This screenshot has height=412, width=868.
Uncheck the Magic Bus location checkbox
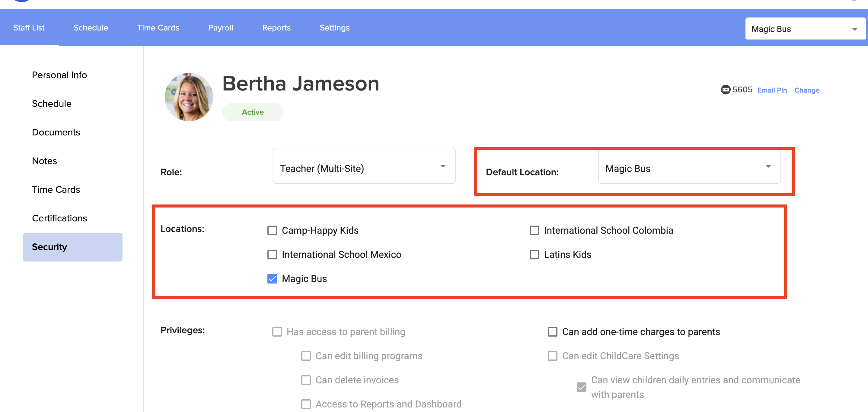tap(272, 279)
